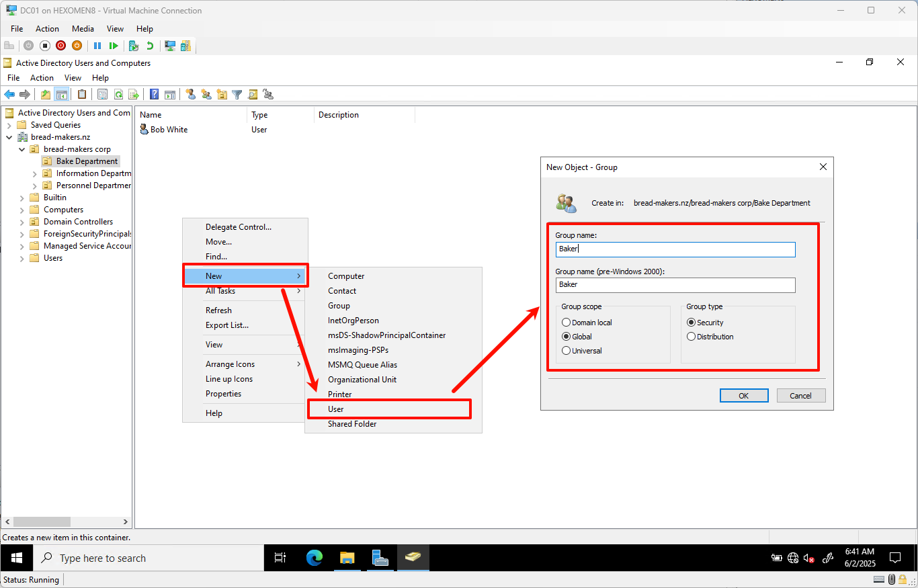Click the Add to Group toolbar icon

point(268,95)
